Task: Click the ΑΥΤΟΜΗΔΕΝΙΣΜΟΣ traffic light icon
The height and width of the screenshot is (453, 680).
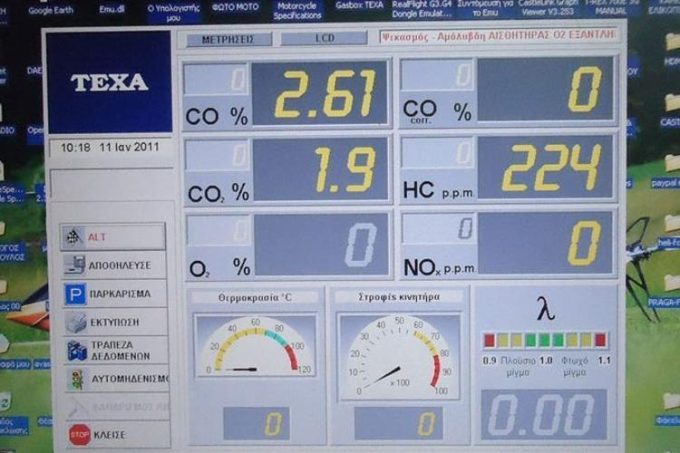Action: 76,380
